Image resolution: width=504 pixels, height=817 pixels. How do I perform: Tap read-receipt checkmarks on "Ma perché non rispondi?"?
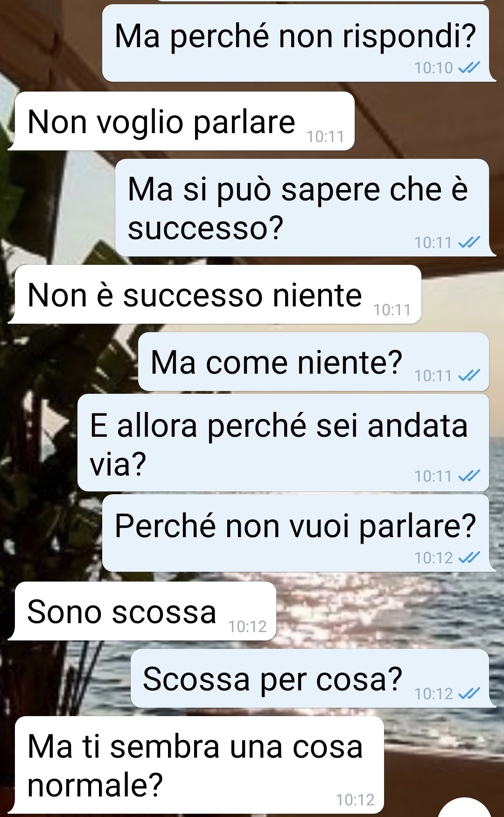click(x=469, y=68)
